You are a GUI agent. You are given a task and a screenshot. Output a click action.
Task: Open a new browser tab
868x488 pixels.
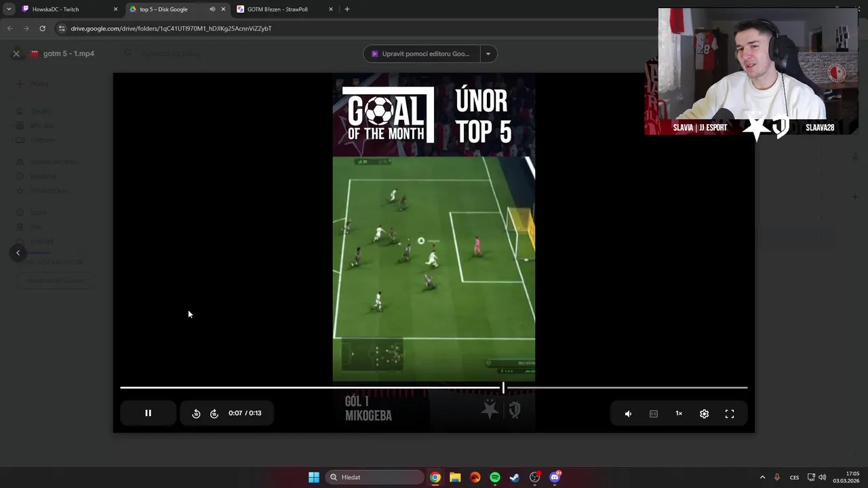[x=347, y=9]
